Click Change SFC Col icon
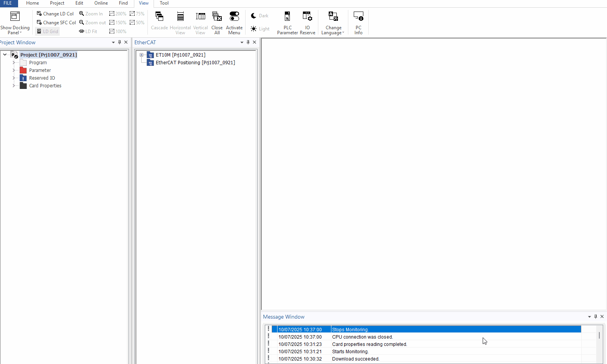Screen dimensions: 607x364 (x=39, y=22)
